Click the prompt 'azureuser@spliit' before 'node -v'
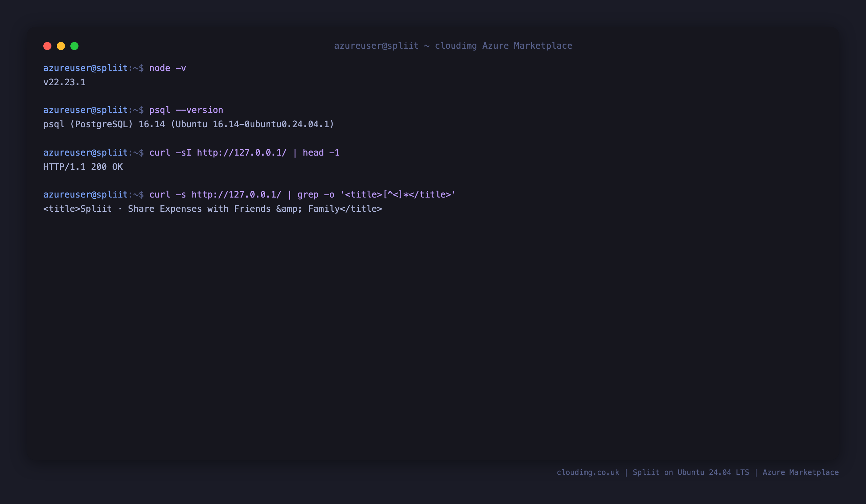This screenshot has width=866, height=504. (x=86, y=68)
